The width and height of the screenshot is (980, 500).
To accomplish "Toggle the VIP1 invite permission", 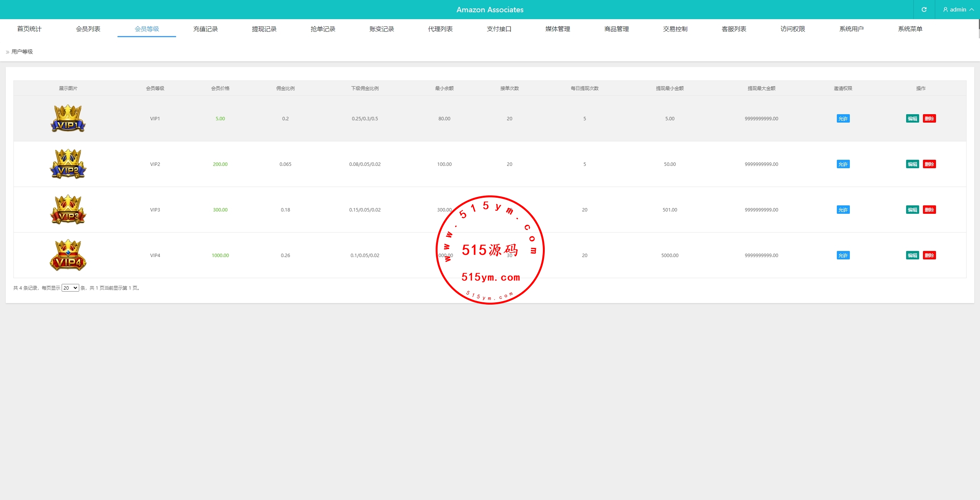I will click(x=843, y=119).
